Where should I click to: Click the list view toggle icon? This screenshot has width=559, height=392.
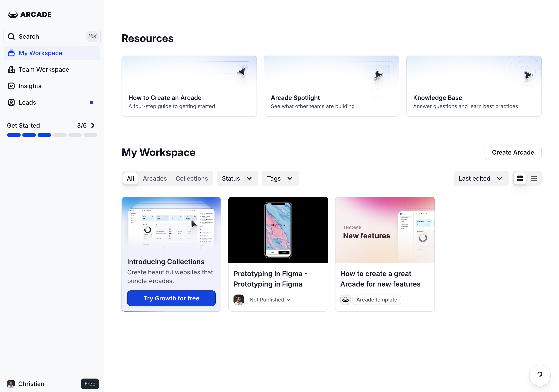pyautogui.click(x=534, y=178)
